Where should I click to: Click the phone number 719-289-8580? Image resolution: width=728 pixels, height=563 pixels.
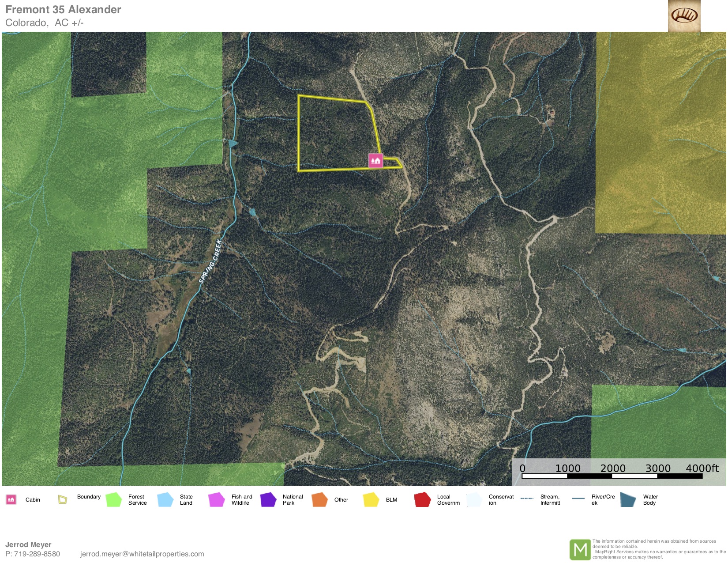(37, 554)
